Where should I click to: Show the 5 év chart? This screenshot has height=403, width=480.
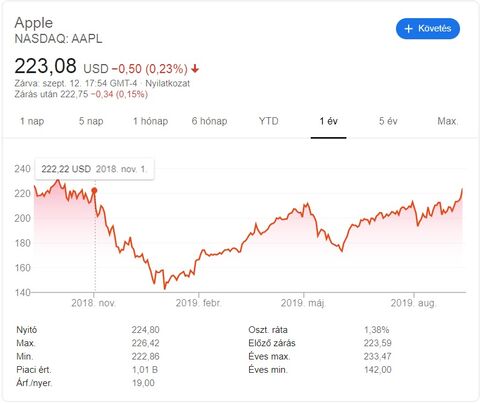pyautogui.click(x=388, y=121)
